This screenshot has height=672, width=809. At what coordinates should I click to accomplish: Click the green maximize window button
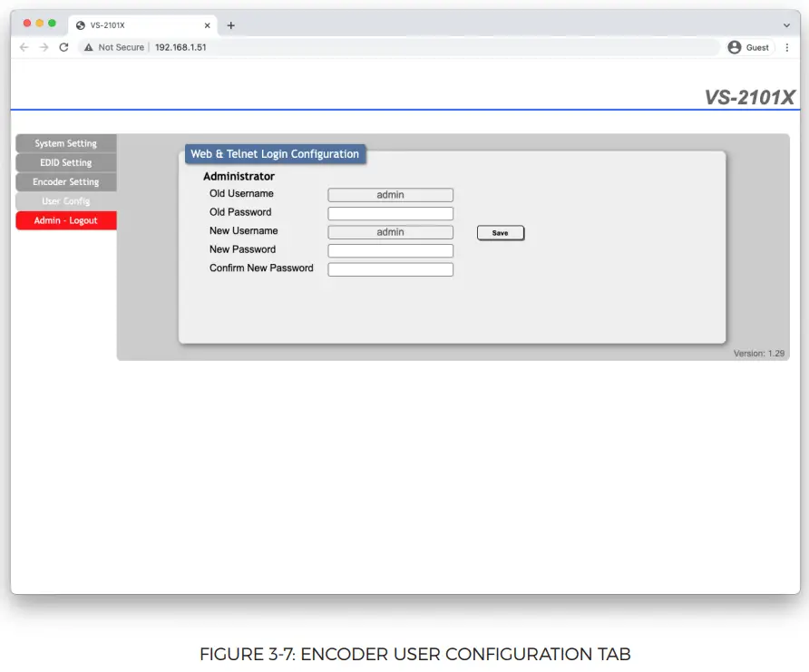52,24
